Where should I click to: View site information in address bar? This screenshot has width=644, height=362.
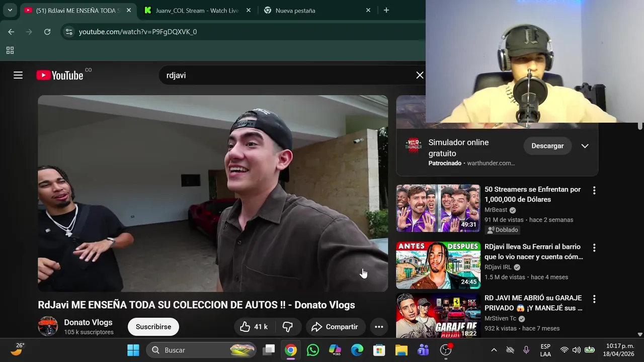coord(69,32)
